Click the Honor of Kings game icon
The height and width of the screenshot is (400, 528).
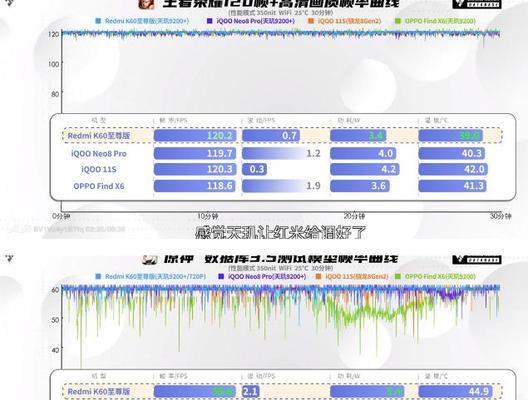point(146,4)
